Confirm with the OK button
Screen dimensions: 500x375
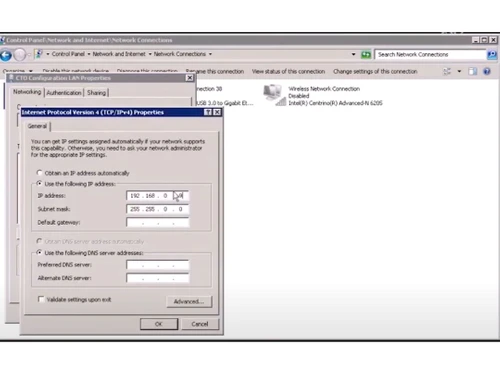159,324
